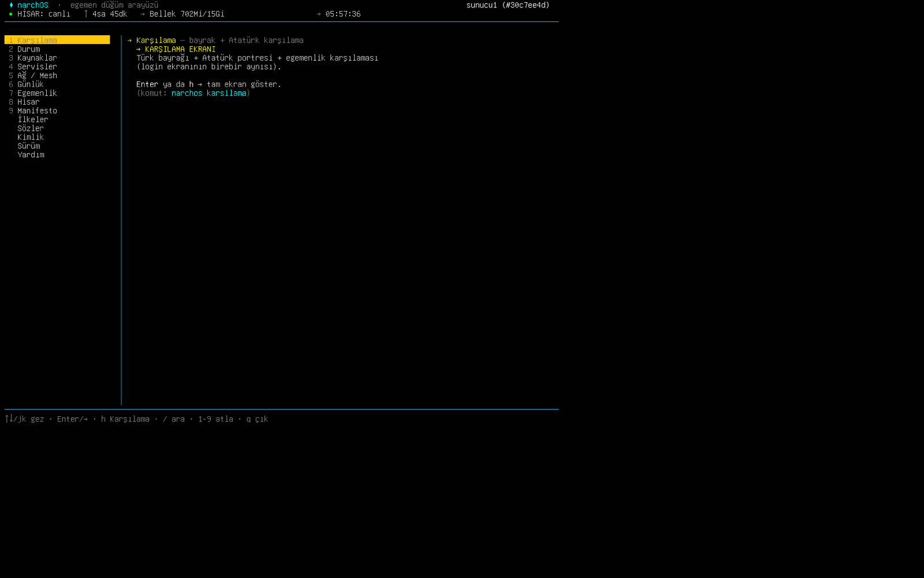Open the Servisler section

pyautogui.click(x=37, y=66)
